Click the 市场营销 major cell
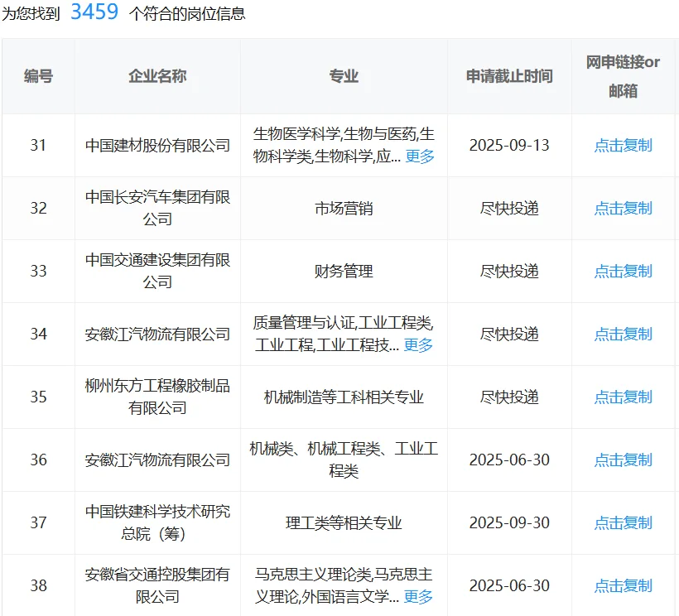This screenshot has width=679, height=616. 344,208
